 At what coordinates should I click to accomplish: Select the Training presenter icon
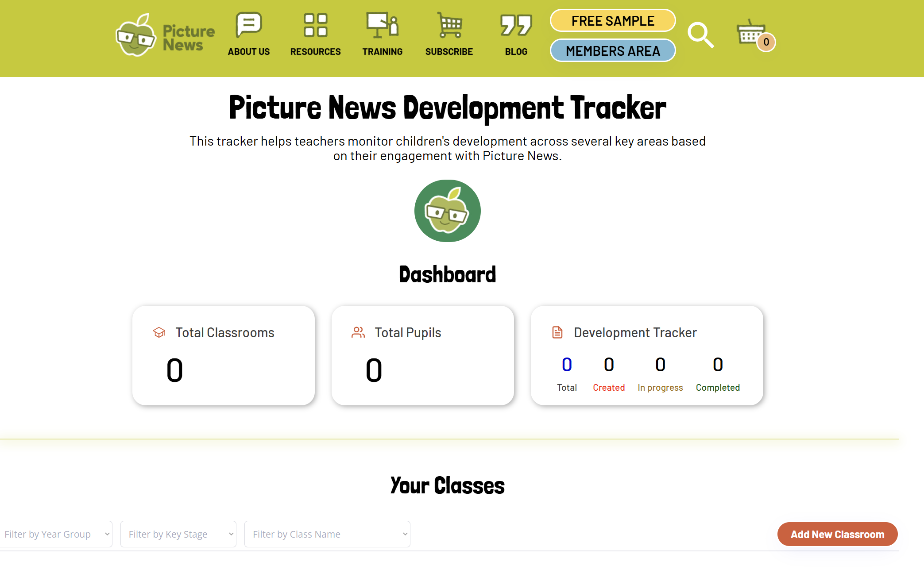click(x=382, y=25)
